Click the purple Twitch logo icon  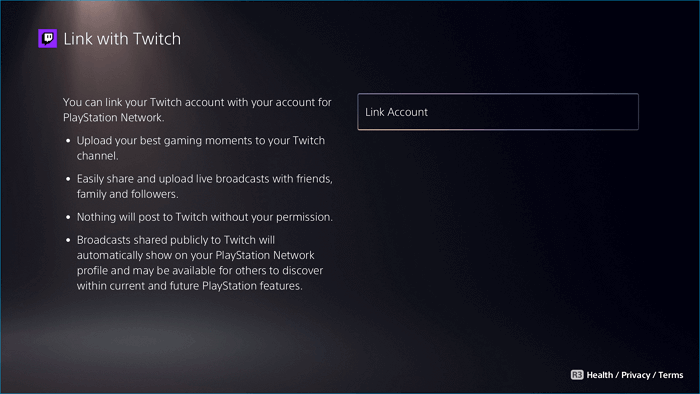click(47, 38)
